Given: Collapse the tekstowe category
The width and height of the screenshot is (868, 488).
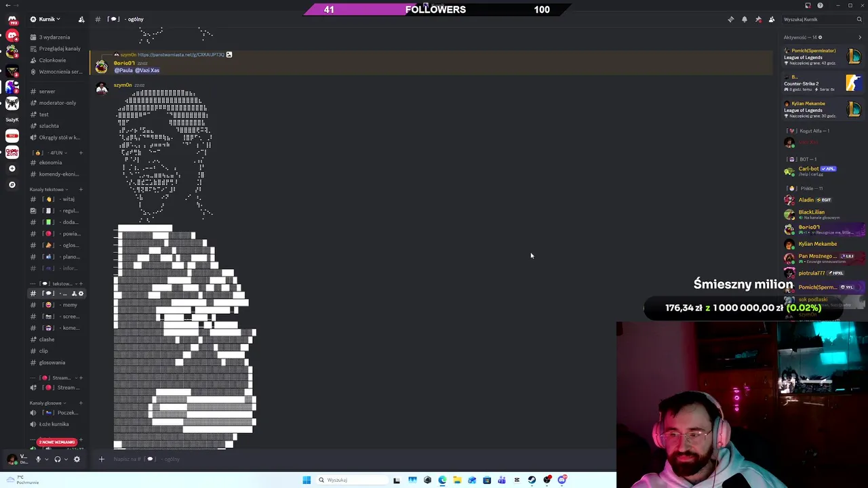Looking at the screenshot, I should 53,283.
